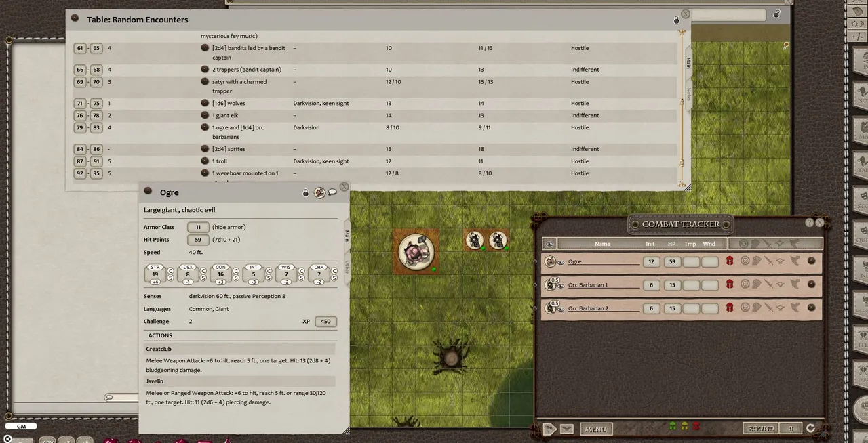
Task: Open Orc Barbarian 1 record link in tracker
Action: pos(811,284)
